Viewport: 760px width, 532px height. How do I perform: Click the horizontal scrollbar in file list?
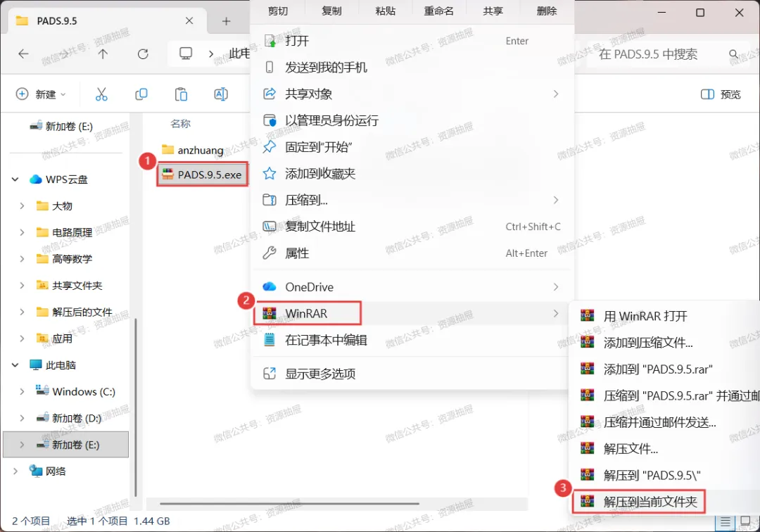(x=289, y=503)
